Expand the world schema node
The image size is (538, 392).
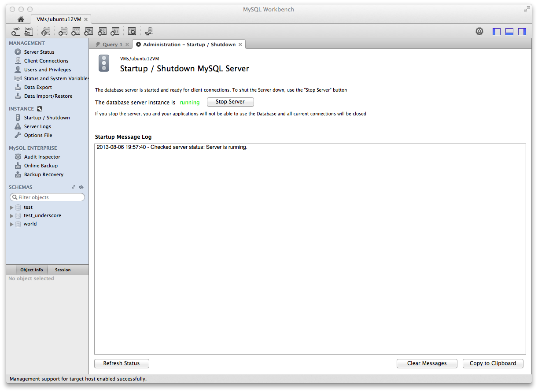click(x=12, y=224)
